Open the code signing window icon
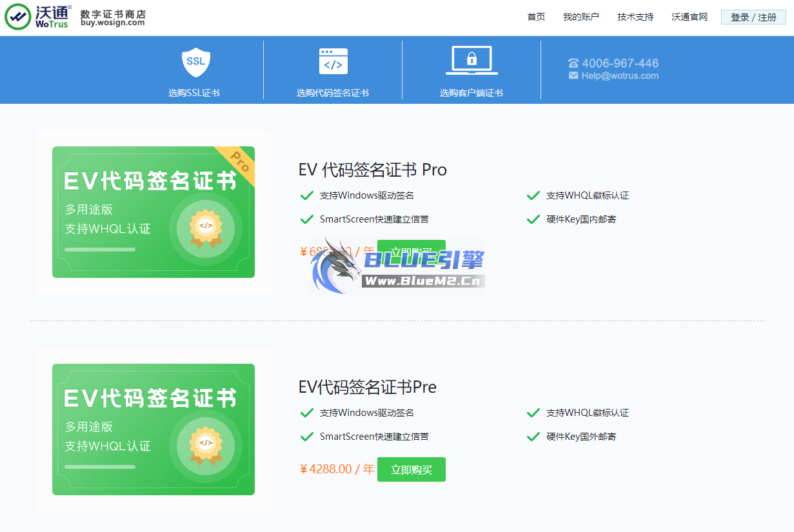This screenshot has width=794, height=532. (x=333, y=62)
